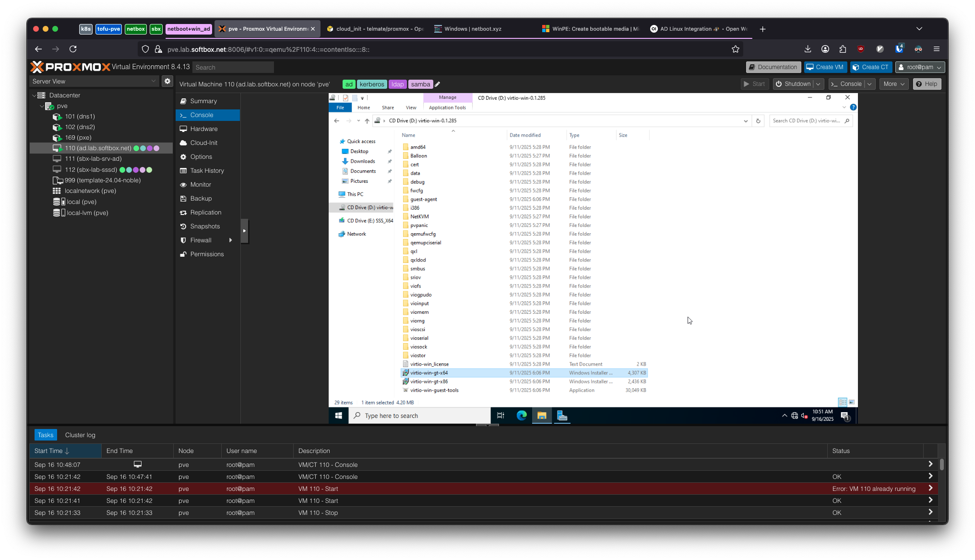Screen dimensions: 975x560
Task: Open the Backup panel
Action: point(200,198)
